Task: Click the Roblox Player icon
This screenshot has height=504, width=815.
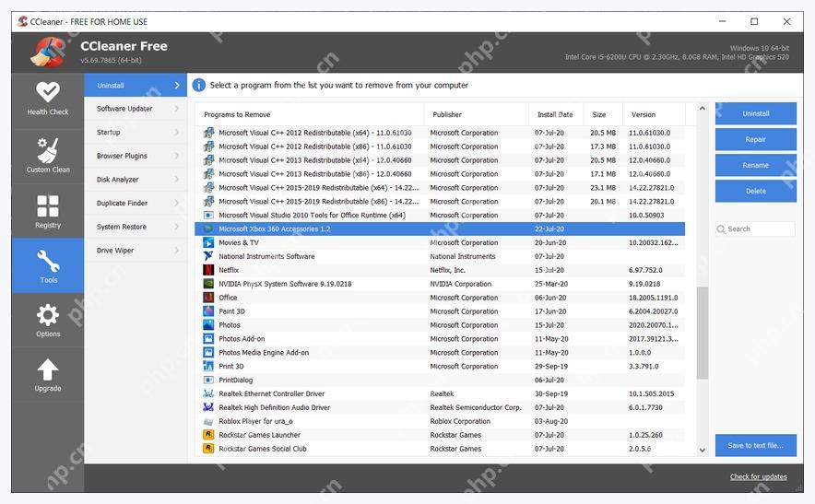Action: coord(208,421)
